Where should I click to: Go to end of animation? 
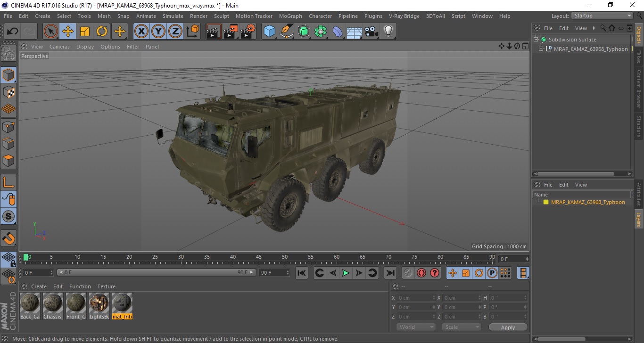click(x=390, y=273)
